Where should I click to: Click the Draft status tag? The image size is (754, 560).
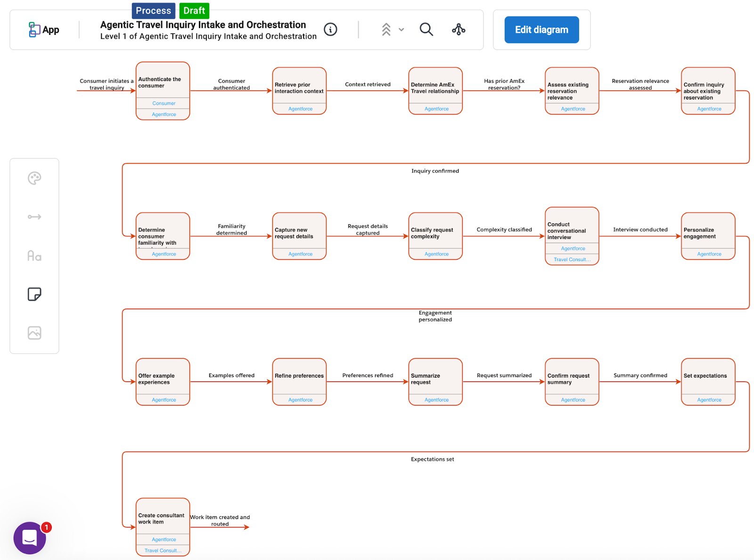[194, 10]
